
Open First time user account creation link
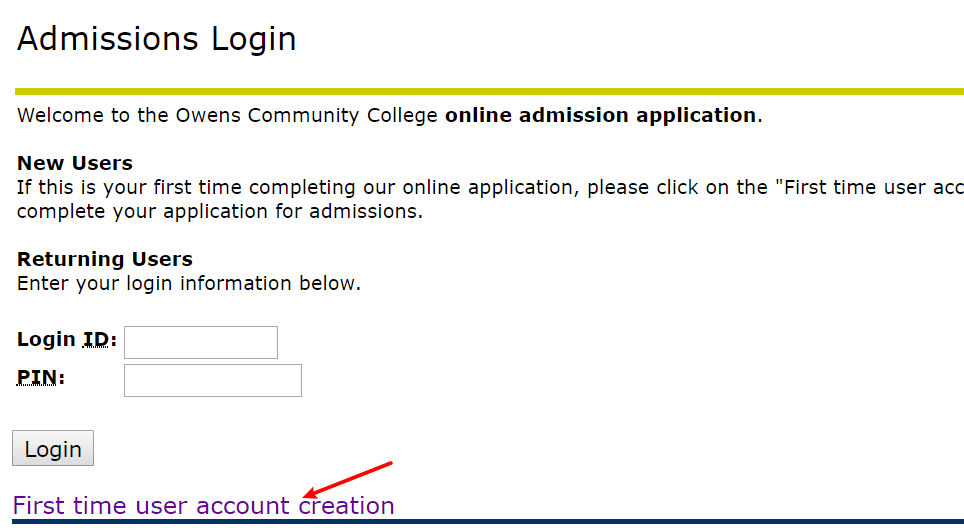(203, 505)
